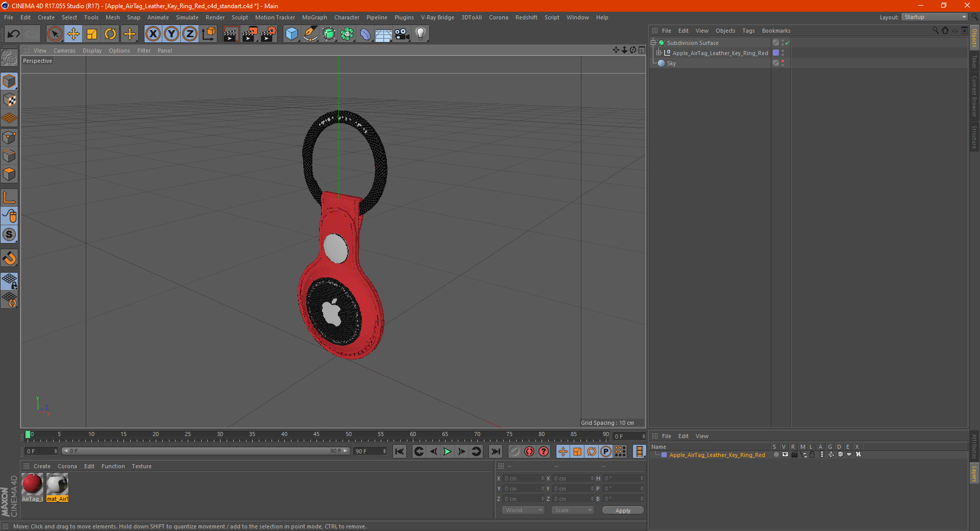Image resolution: width=980 pixels, height=531 pixels.
Task: Go to end of animation
Action: click(495, 451)
